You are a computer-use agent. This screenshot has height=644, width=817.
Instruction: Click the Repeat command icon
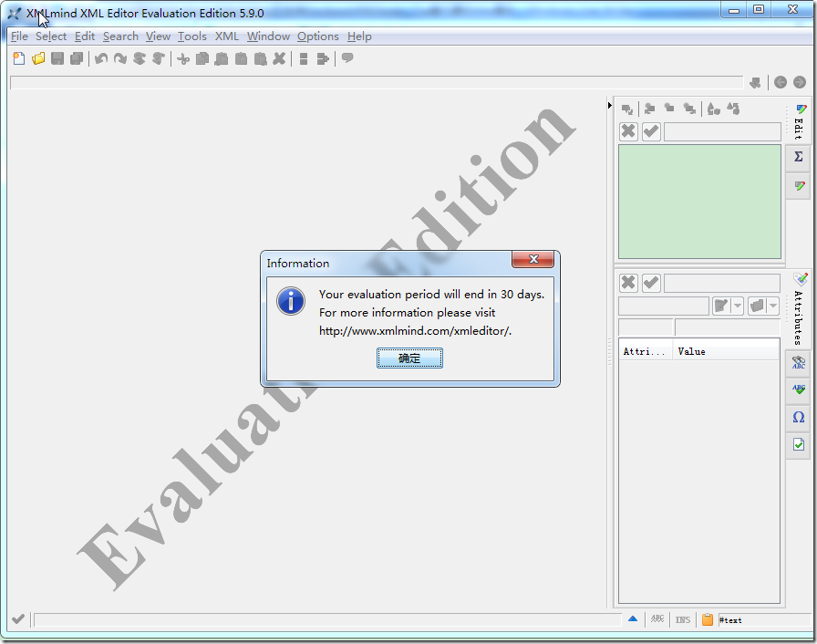pos(140,58)
